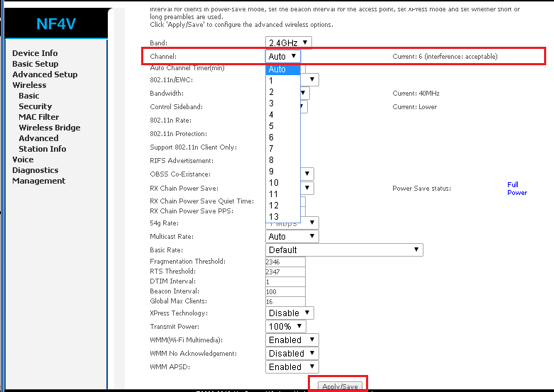Open the Management menu
The width and height of the screenshot is (554, 392).
[x=38, y=181]
